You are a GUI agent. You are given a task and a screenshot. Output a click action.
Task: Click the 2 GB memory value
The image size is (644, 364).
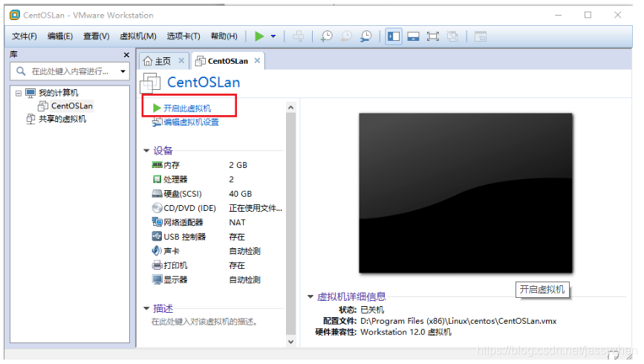click(x=238, y=165)
